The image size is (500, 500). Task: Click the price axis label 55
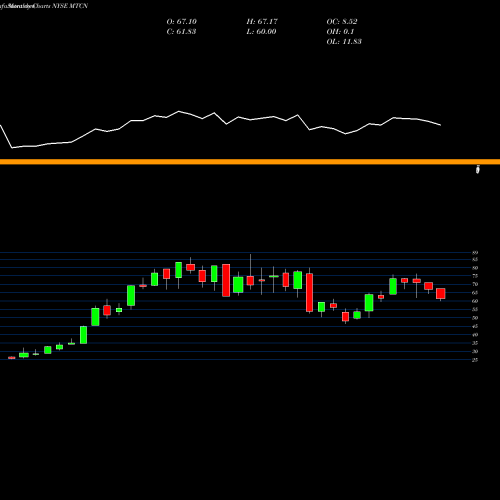(475, 309)
